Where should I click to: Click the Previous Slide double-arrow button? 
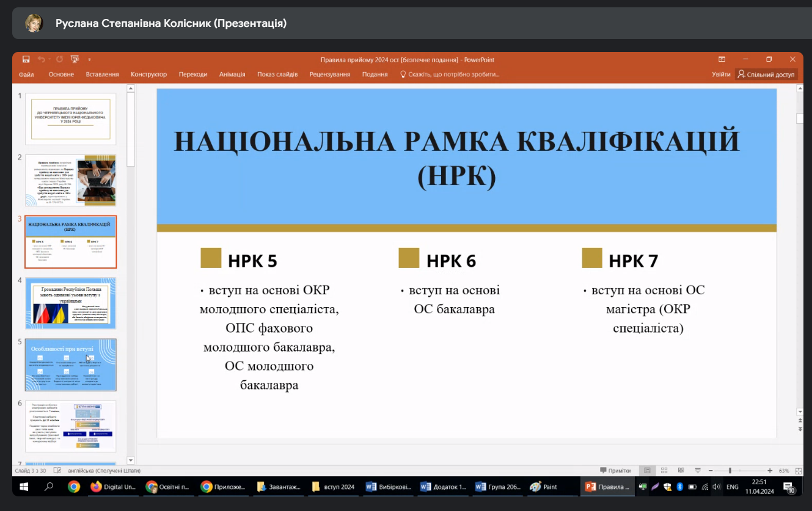800,421
